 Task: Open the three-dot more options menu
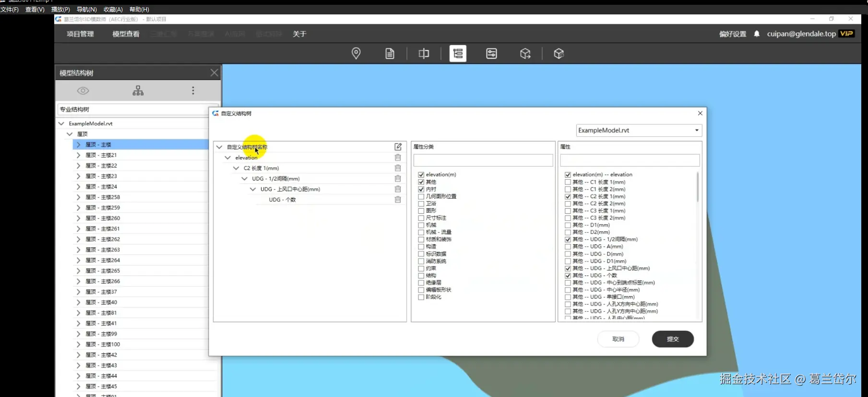pos(193,91)
